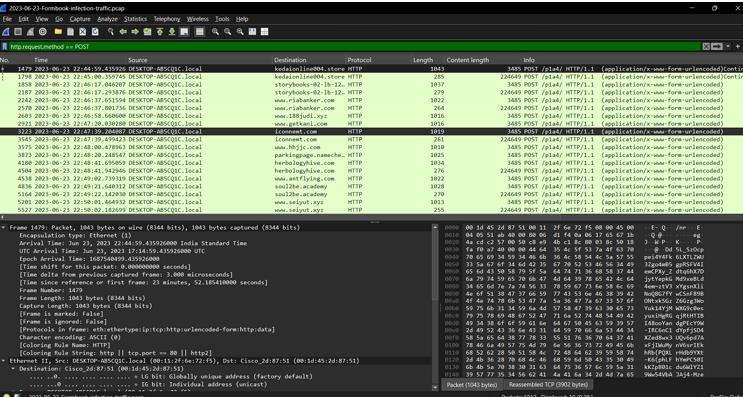Save this capture file
Image resolution: width=743 pixels, height=397 pixels.
(71, 32)
